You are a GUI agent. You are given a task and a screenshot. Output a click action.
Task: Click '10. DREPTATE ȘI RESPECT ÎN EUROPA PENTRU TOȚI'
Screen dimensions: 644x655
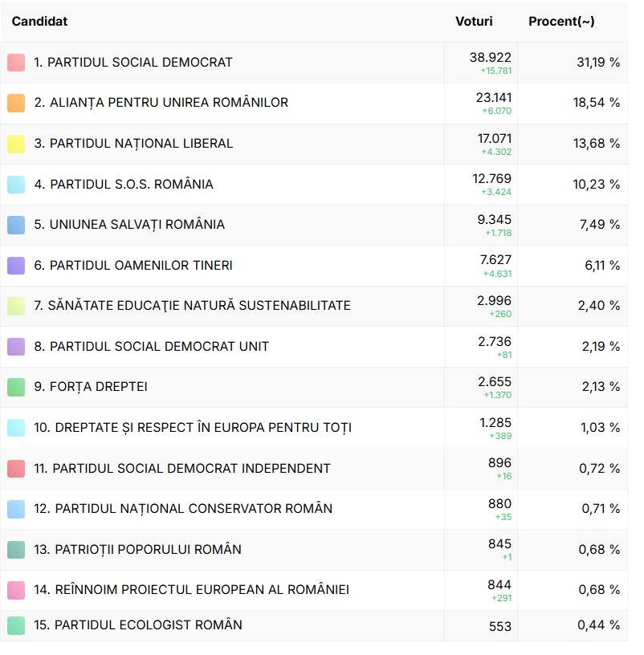click(x=193, y=427)
